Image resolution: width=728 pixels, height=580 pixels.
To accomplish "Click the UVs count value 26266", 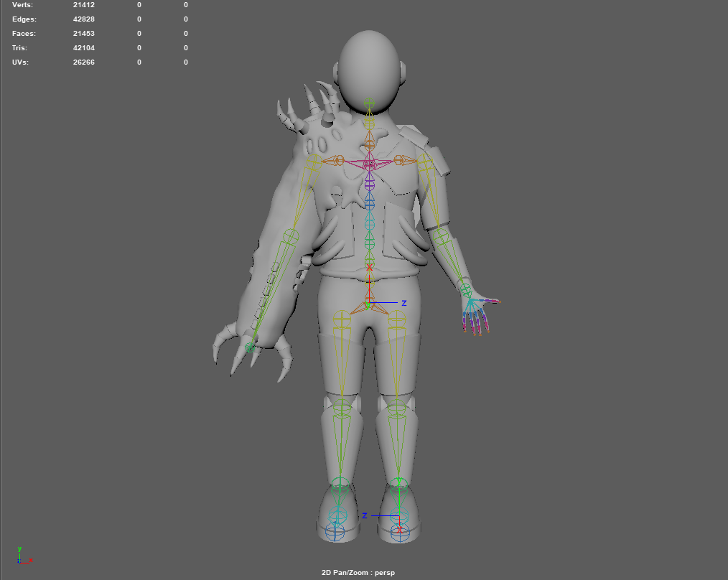I will 84,62.
